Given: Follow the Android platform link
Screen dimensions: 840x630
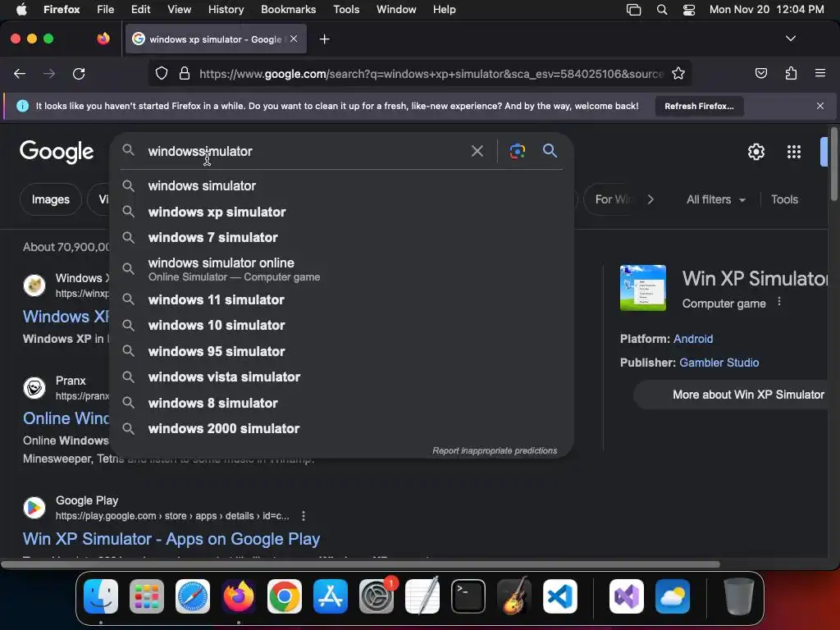Looking at the screenshot, I should [x=692, y=339].
